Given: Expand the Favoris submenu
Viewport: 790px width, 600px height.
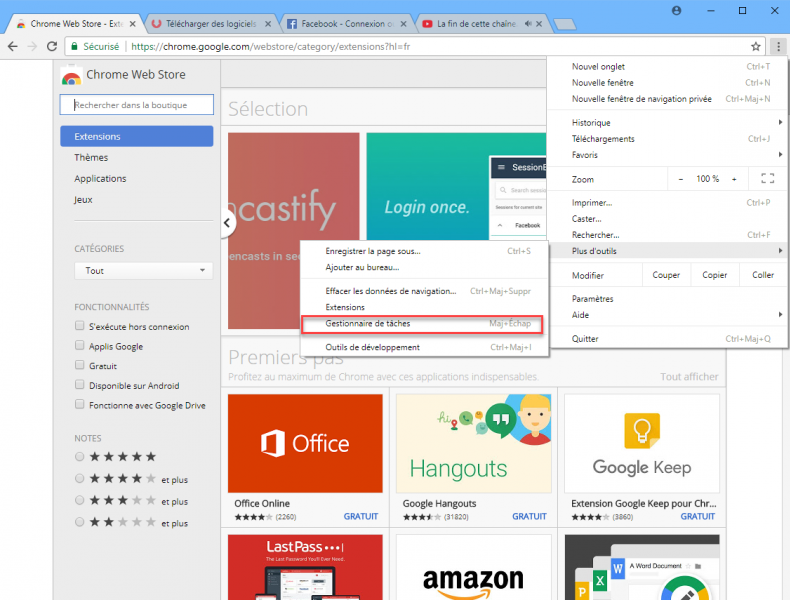Looking at the screenshot, I should (668, 155).
